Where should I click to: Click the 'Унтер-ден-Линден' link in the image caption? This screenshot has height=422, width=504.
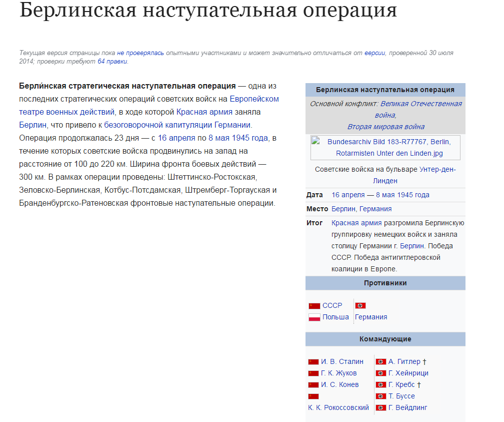click(x=437, y=169)
